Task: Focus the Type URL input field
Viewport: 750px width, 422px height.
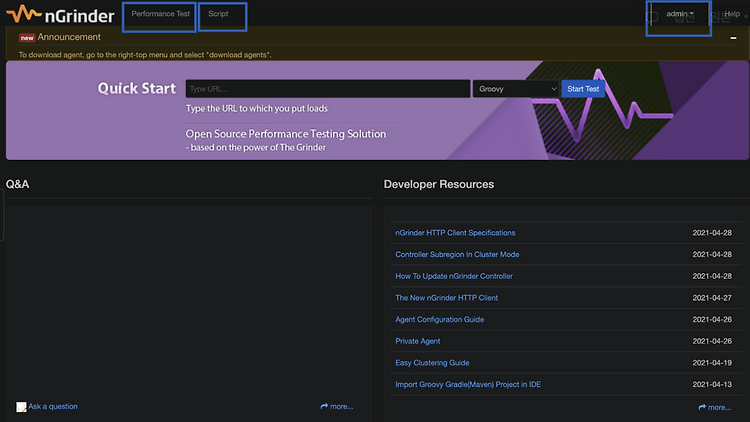Action: (328, 89)
